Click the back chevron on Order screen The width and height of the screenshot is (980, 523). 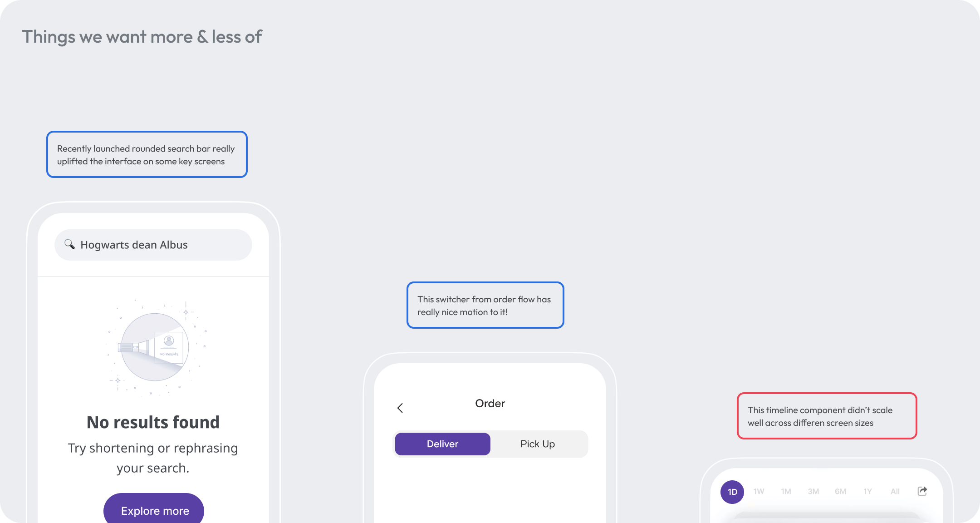point(400,408)
